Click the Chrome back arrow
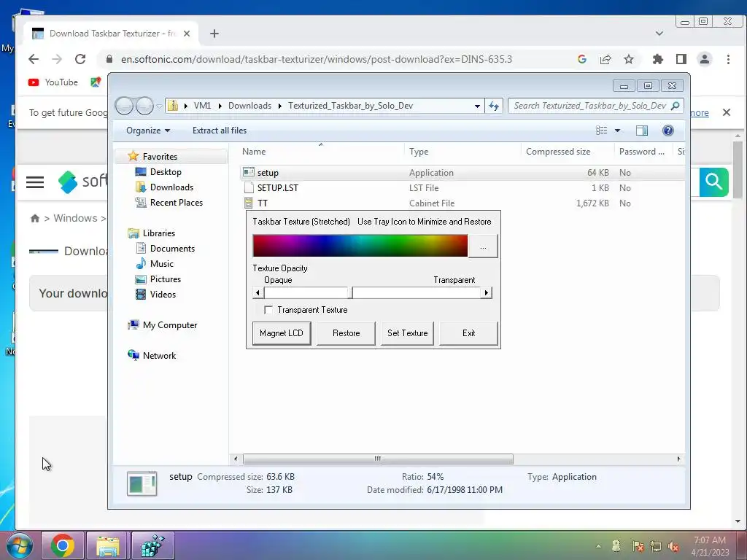This screenshot has width=747, height=560. [34, 59]
